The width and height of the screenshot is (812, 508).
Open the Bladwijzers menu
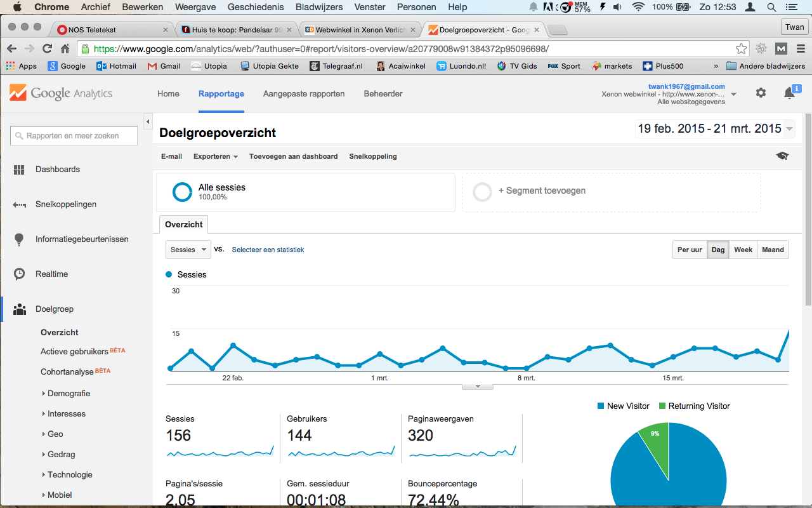click(319, 7)
